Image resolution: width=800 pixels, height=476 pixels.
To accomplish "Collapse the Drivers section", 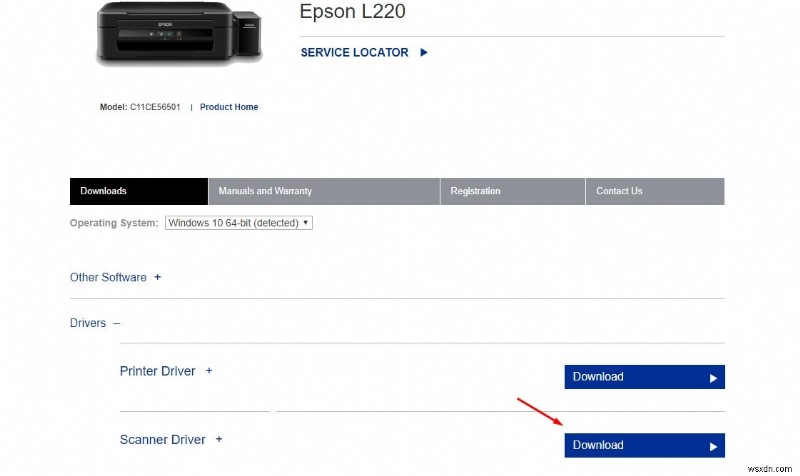I will click(x=88, y=323).
